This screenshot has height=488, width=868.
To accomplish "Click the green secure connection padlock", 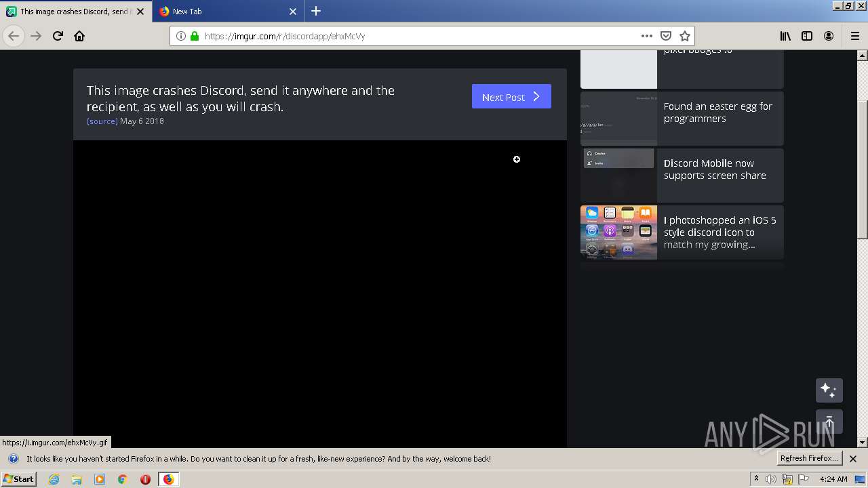I will tap(195, 36).
